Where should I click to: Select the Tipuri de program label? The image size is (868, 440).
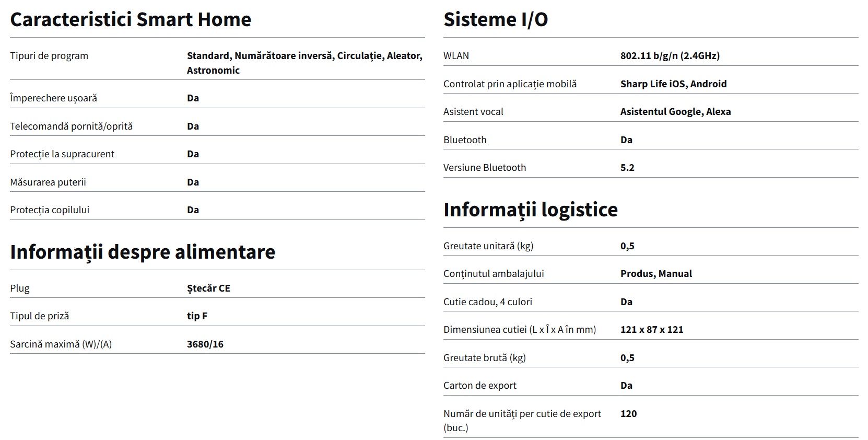tap(49, 56)
